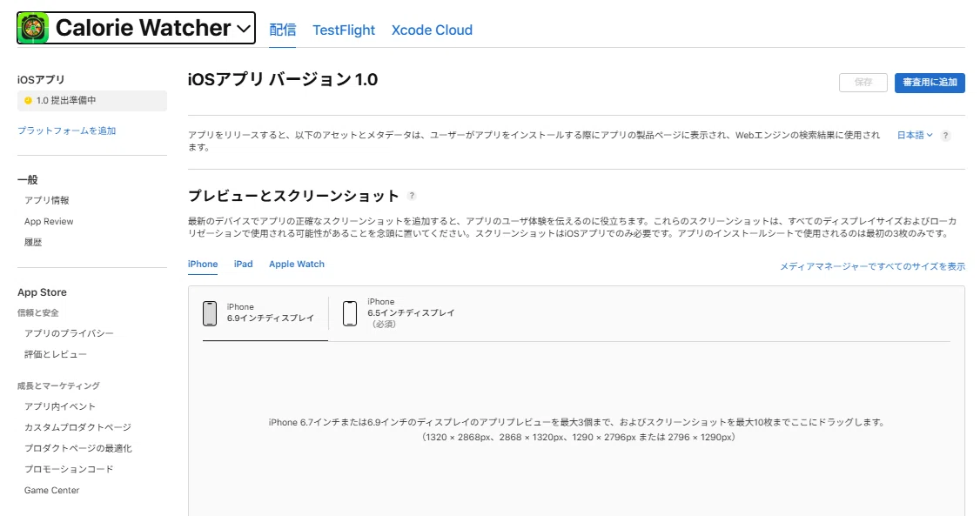This screenshot has width=980, height=516.
Task: Click the 成長とマーケティング sidebar label
Action: point(59,386)
